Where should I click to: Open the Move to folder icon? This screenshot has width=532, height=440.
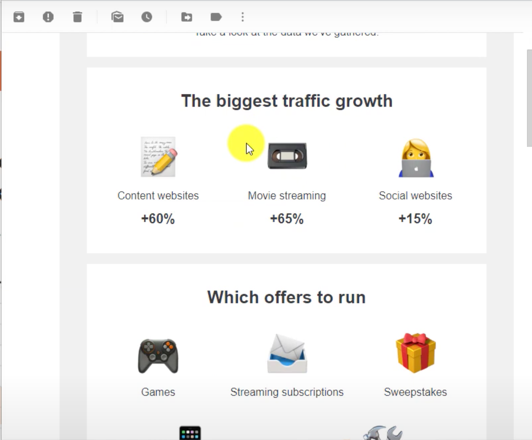coord(187,17)
